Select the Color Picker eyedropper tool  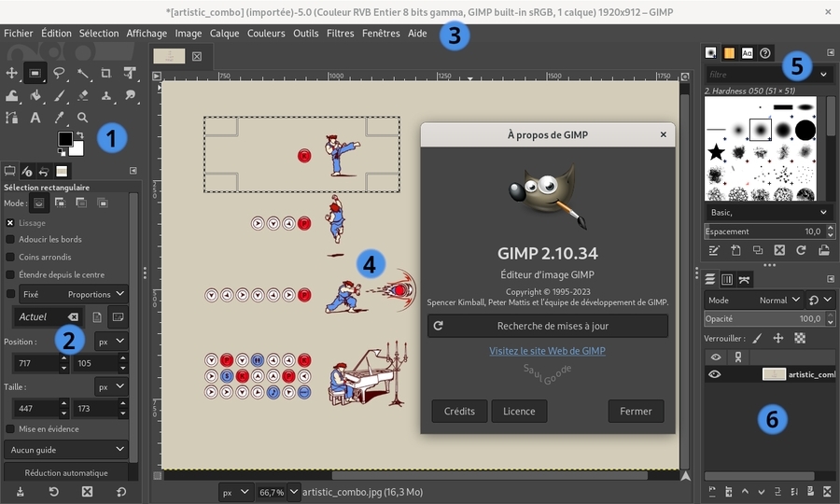pyautogui.click(x=59, y=118)
